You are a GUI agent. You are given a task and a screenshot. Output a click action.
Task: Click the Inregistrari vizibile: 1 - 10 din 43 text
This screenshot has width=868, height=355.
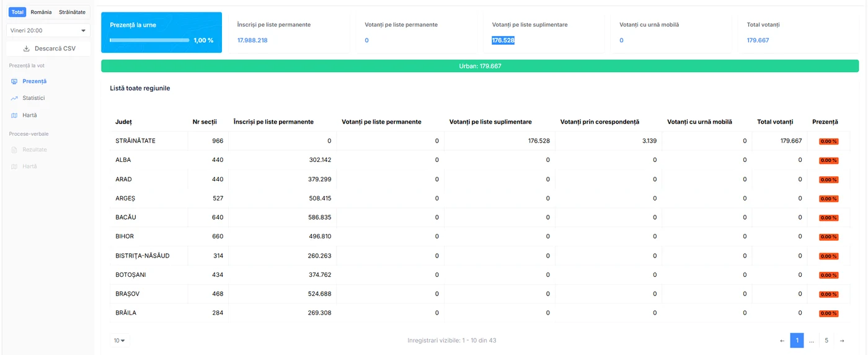[452, 341]
